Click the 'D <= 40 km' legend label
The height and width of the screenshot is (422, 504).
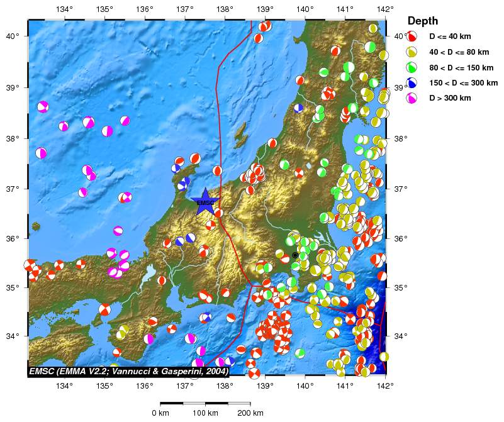point(451,37)
